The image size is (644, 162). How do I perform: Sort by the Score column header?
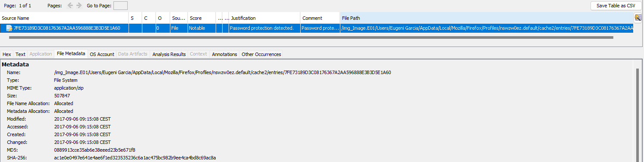point(201,18)
